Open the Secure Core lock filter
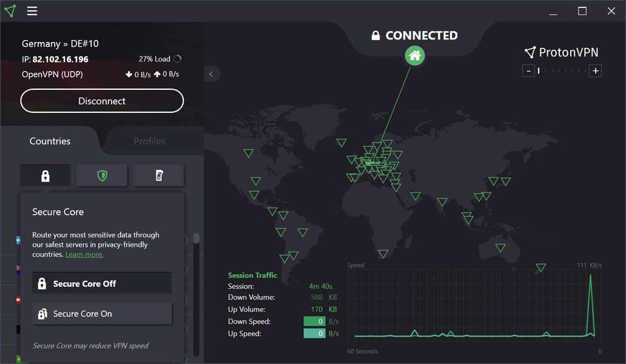626x364 pixels. (x=45, y=175)
